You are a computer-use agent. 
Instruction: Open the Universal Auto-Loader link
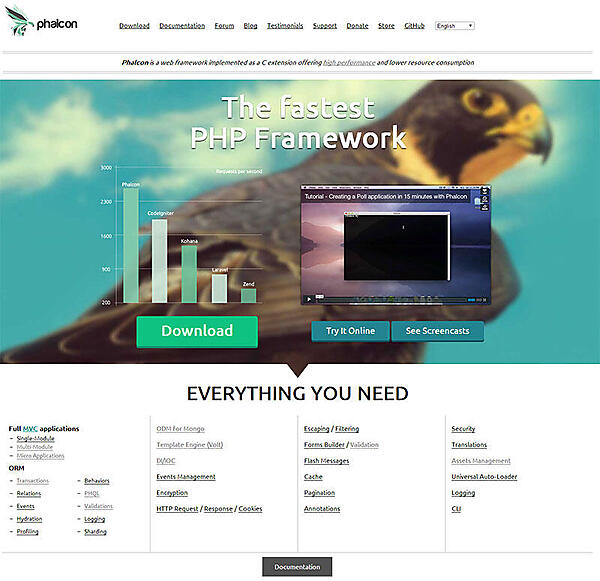(x=484, y=477)
